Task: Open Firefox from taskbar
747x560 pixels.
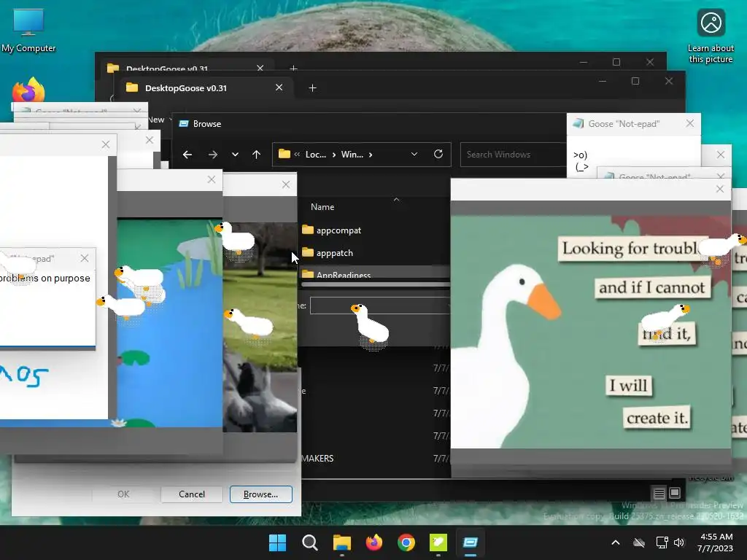Action: 374,542
